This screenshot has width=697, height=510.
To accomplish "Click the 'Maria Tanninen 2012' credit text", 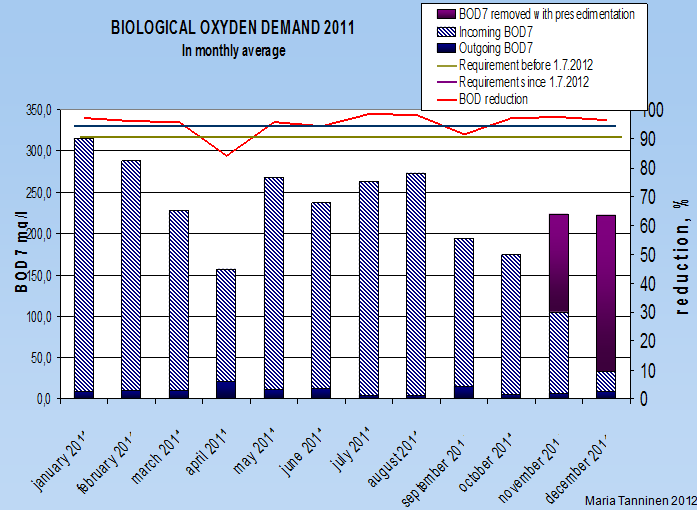I will pos(641,501).
